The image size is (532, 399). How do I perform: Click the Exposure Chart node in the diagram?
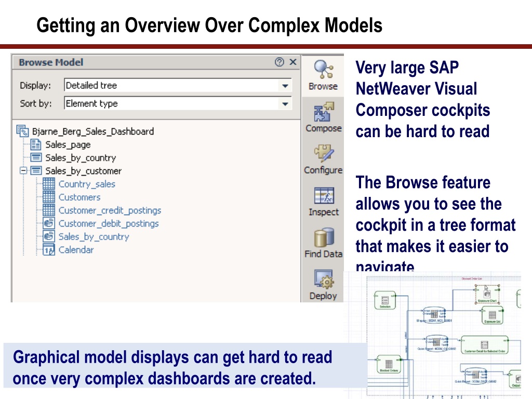[x=487, y=295]
